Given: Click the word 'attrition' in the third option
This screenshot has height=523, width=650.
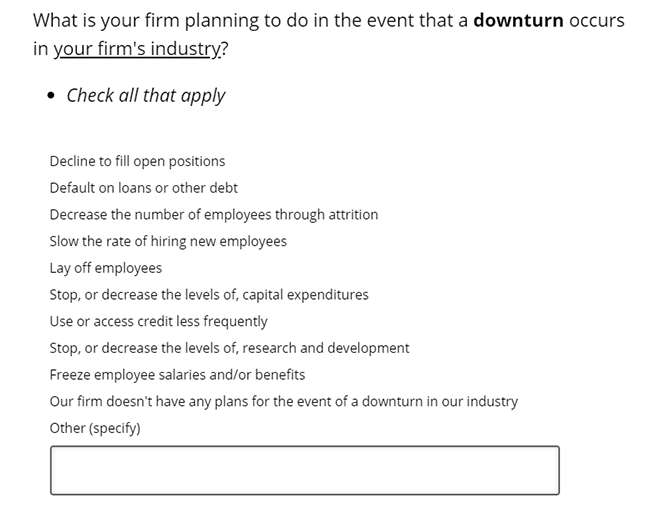Looking at the screenshot, I should coord(353,215).
